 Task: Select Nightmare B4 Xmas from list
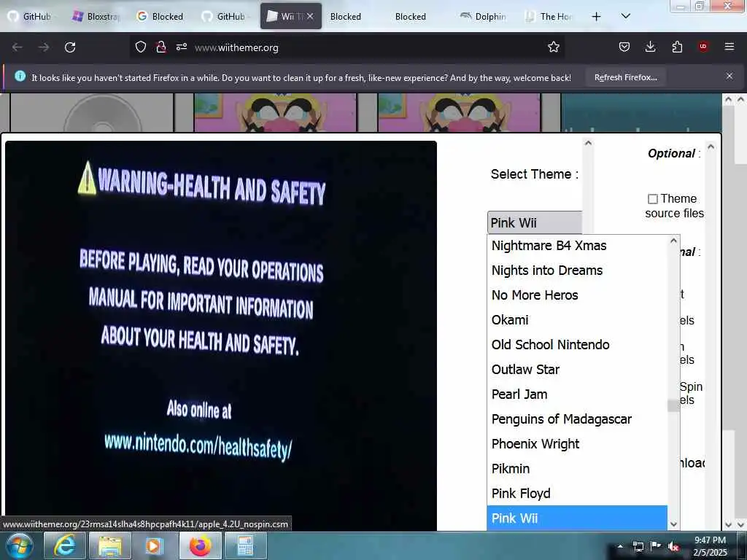577,246
